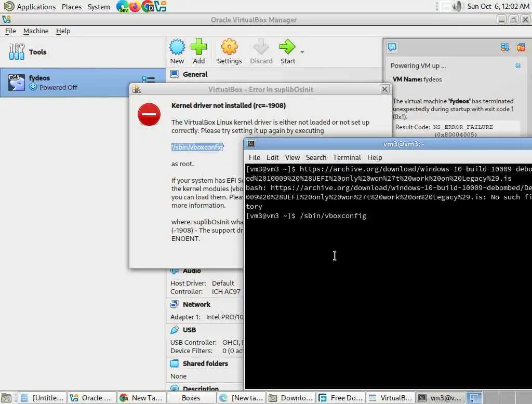Open the Start button dropdown arrow
Screen dimensions: 532x404
click(x=302, y=52)
